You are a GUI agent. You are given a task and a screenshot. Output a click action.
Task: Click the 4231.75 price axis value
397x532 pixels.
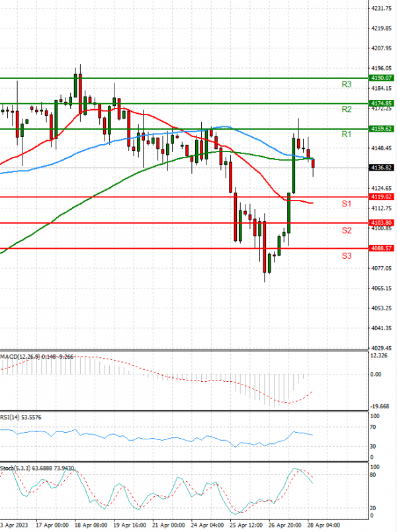coord(381,8)
